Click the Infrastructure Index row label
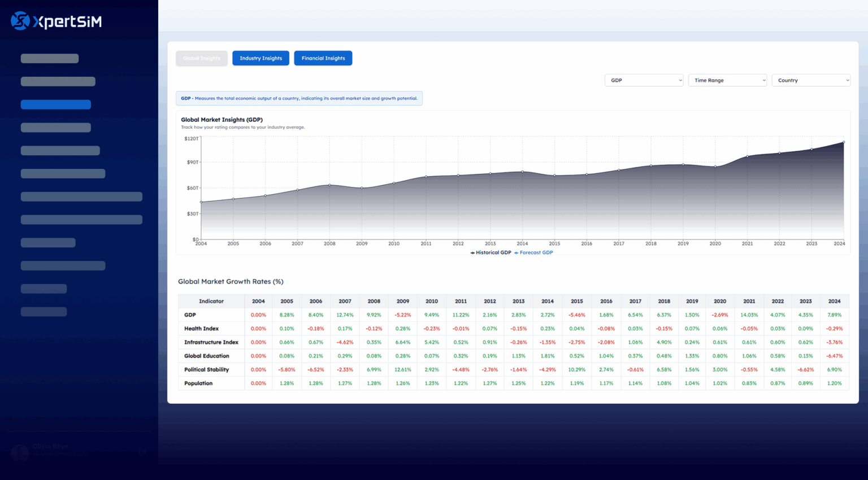 tap(211, 342)
